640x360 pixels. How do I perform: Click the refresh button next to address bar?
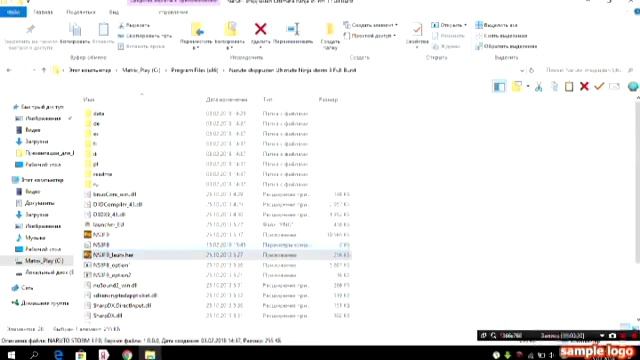[531, 71]
